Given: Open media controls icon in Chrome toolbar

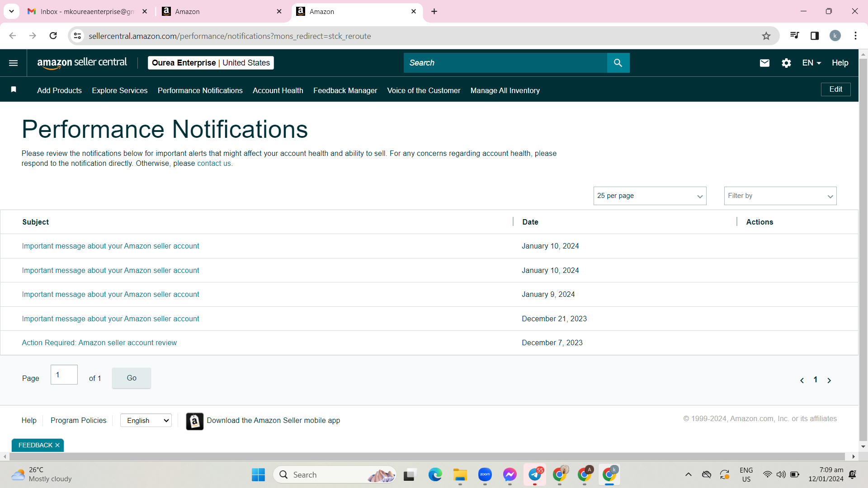Looking at the screenshot, I should pos(794,36).
